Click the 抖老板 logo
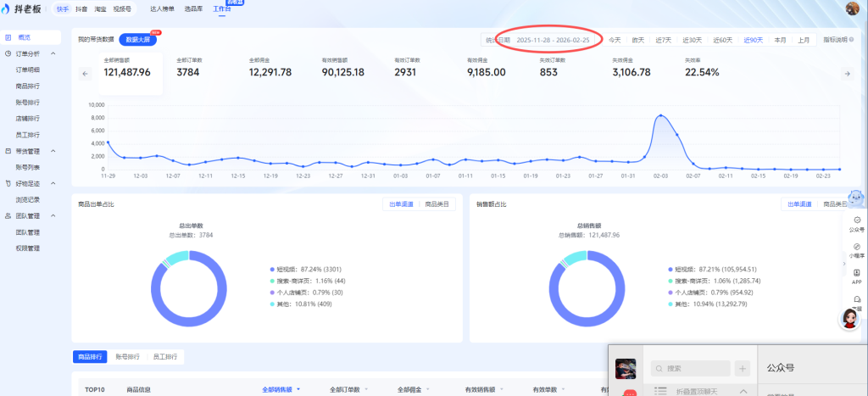Image resolution: width=868 pixels, height=396 pixels. (25, 8)
